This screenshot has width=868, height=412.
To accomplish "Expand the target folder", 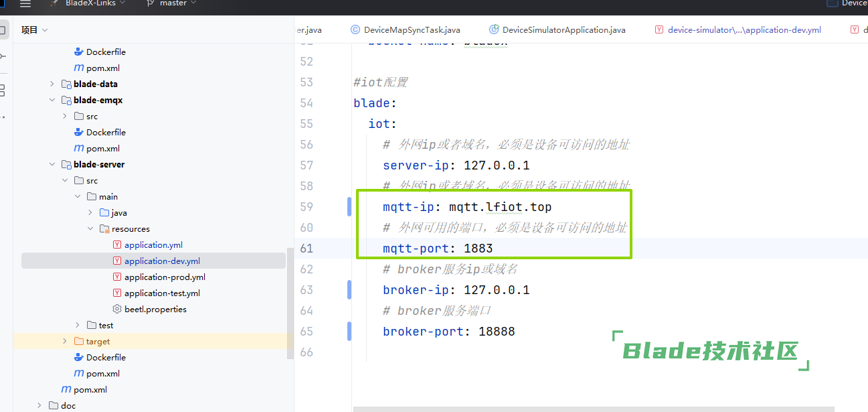I will coord(65,342).
